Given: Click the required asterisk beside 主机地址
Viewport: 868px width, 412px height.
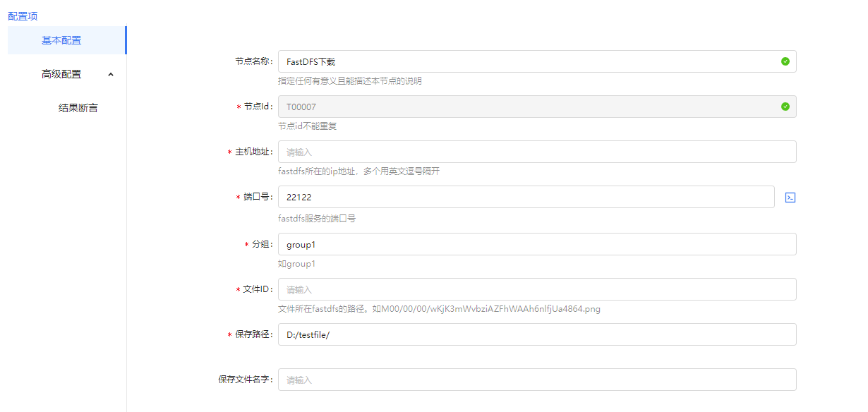Looking at the screenshot, I should pos(229,152).
